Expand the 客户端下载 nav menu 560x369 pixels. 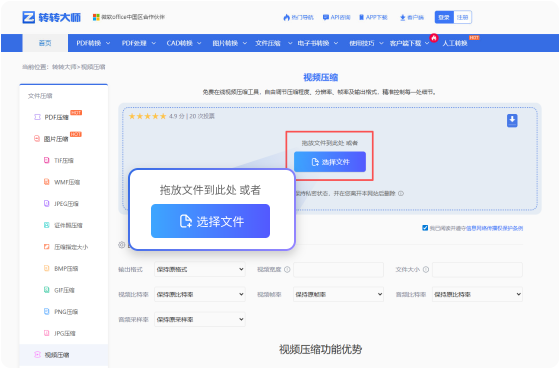pos(409,43)
